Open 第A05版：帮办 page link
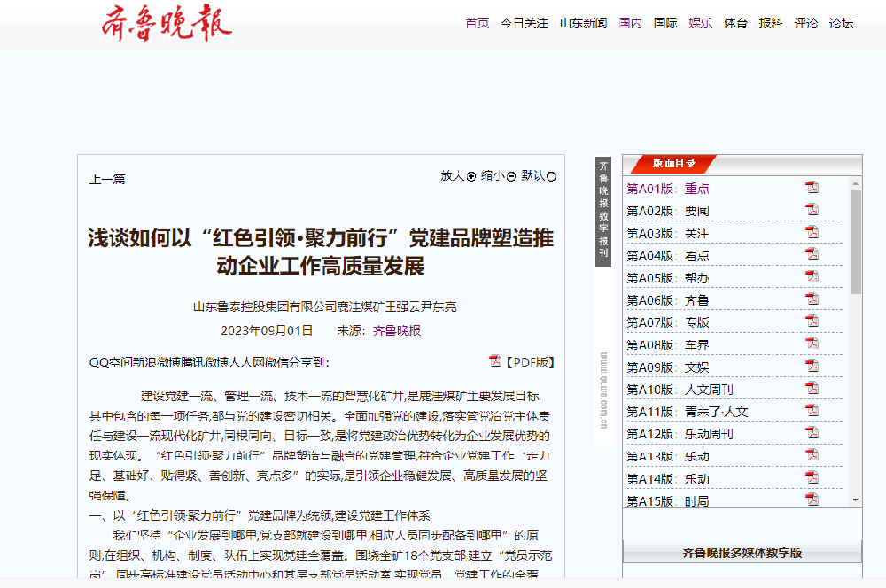This screenshot has height=588, width=886. click(668, 278)
